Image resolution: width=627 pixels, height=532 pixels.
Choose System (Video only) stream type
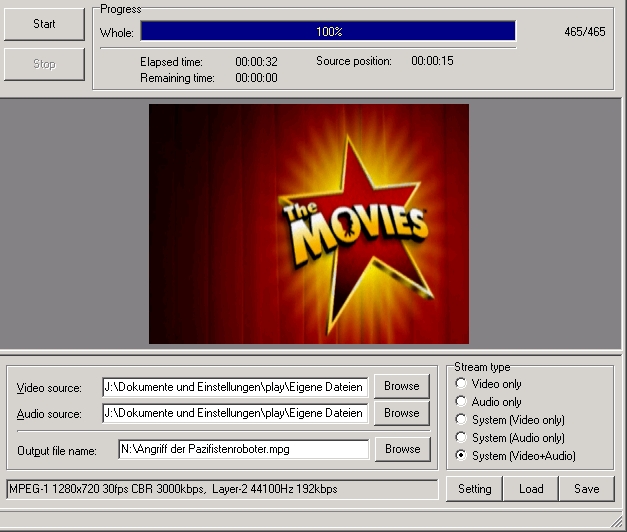461,420
